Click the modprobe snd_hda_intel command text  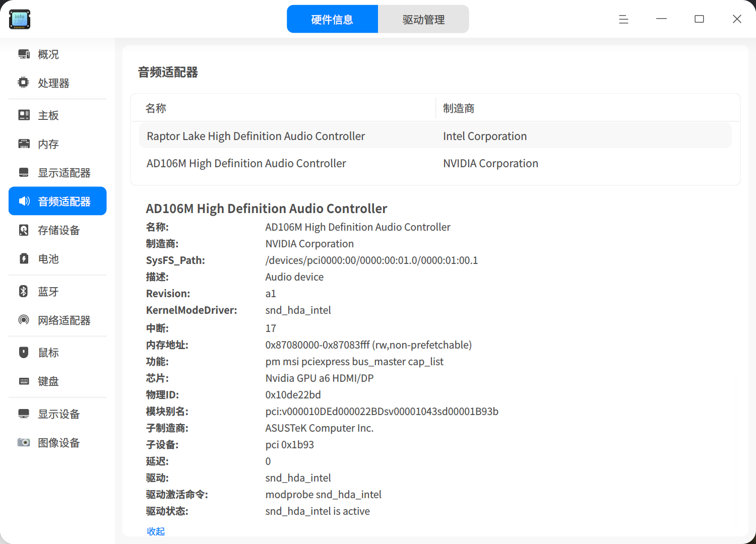324,495
